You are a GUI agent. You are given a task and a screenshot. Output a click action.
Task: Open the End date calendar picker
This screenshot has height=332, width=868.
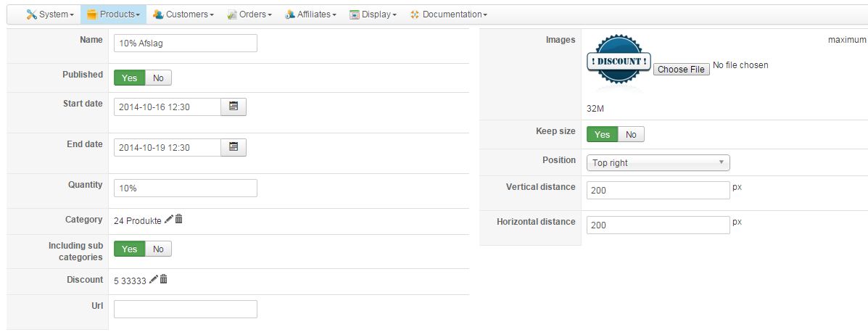click(x=233, y=147)
